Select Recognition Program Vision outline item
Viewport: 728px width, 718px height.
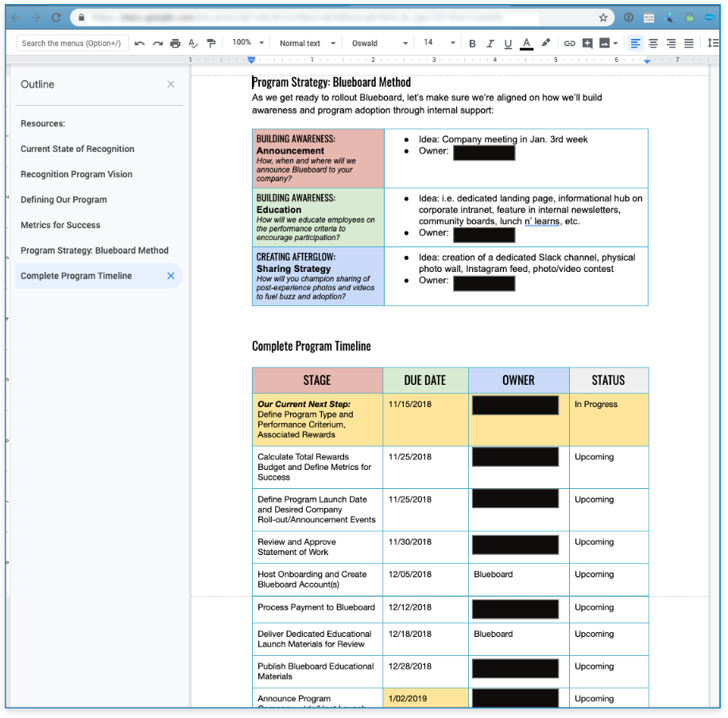76,174
